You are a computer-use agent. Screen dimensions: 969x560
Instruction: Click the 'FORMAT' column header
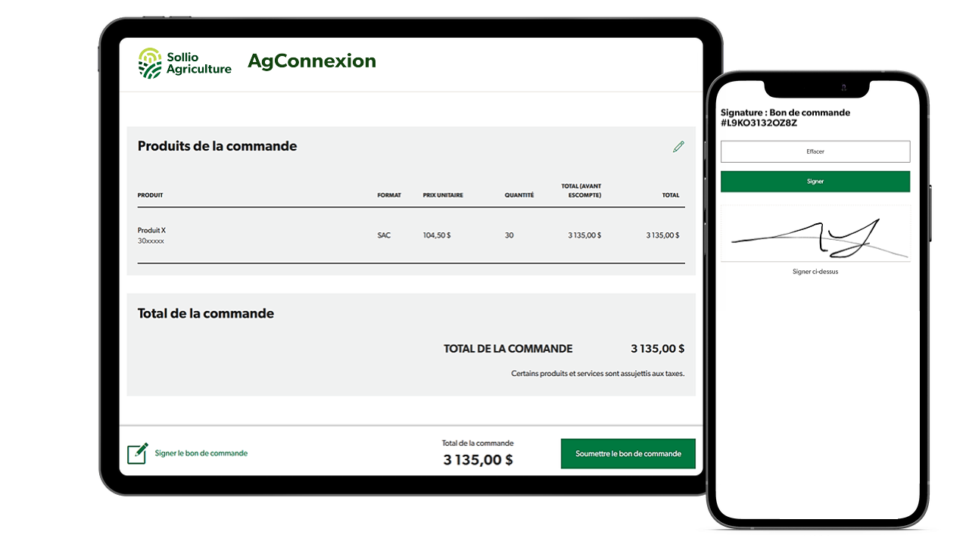coord(389,195)
